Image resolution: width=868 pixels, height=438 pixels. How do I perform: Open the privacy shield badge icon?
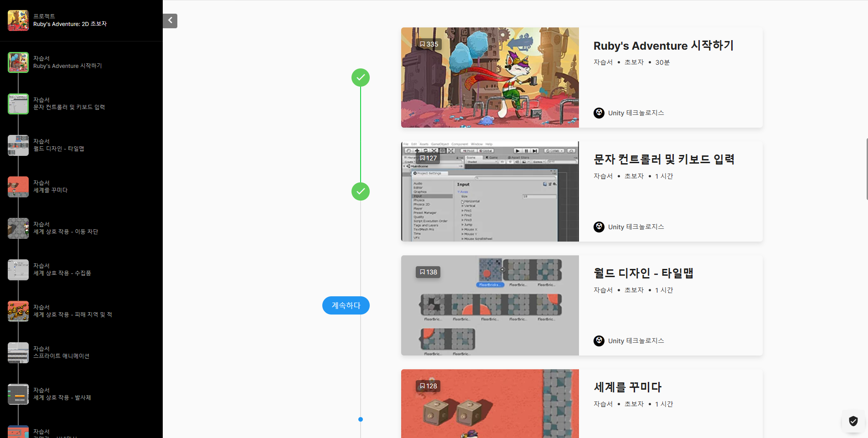(x=853, y=421)
